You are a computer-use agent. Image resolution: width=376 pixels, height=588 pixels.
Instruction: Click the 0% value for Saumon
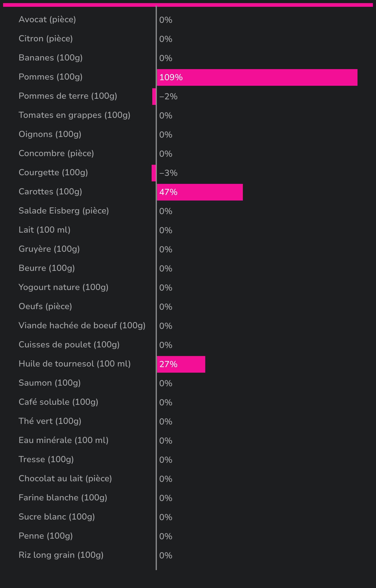166,383
